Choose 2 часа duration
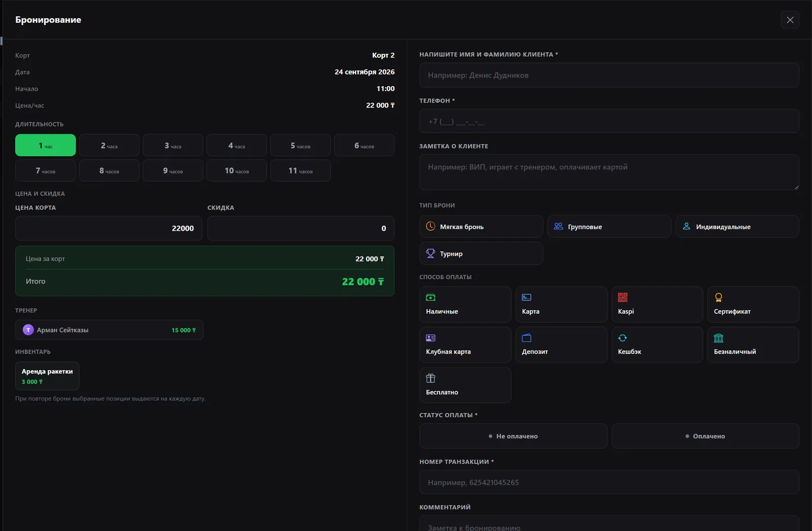 pyautogui.click(x=109, y=145)
